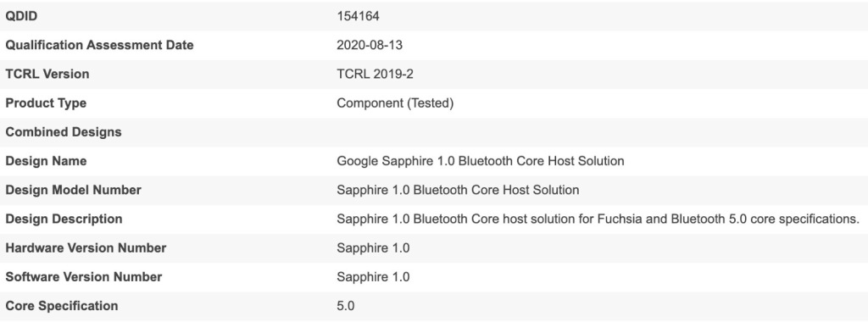868x322 pixels.
Task: Select Google Sapphire 1.0 Bluetooth Core Host Solution text
Action: tap(481, 161)
